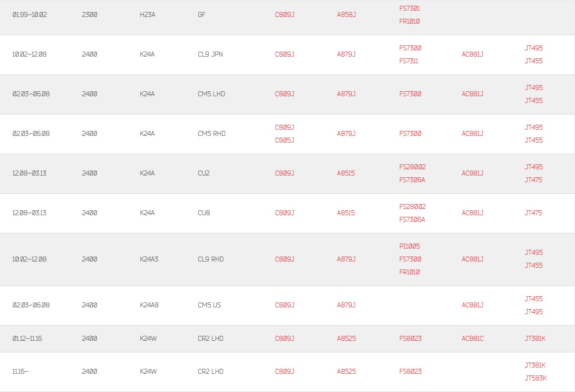Open FR1010 link in CL9 RHD row
575x392 pixels.
[410, 272]
